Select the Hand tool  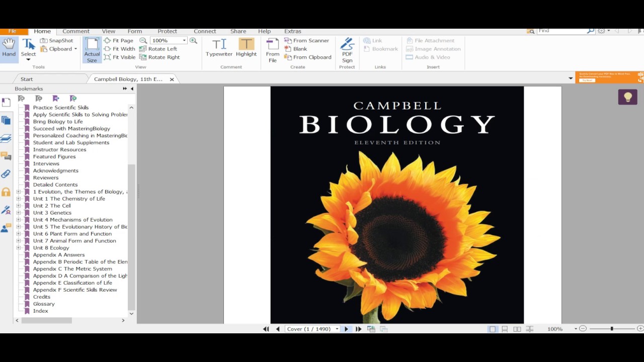(9, 48)
